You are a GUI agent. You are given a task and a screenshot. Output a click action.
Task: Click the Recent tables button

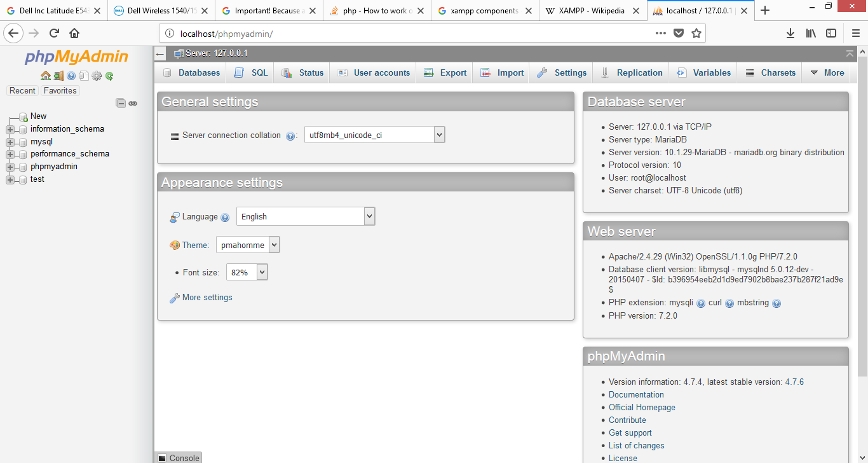(x=22, y=91)
